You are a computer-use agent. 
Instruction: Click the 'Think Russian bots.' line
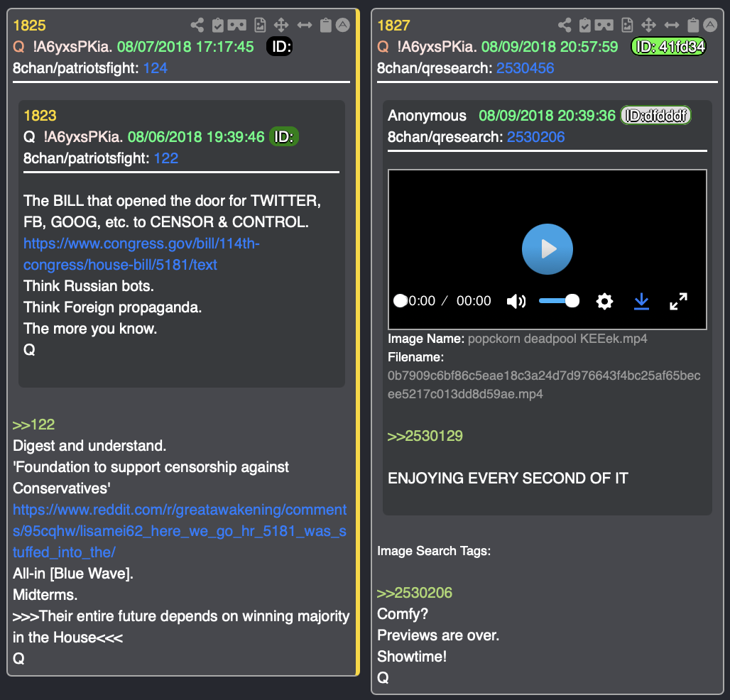(89, 286)
